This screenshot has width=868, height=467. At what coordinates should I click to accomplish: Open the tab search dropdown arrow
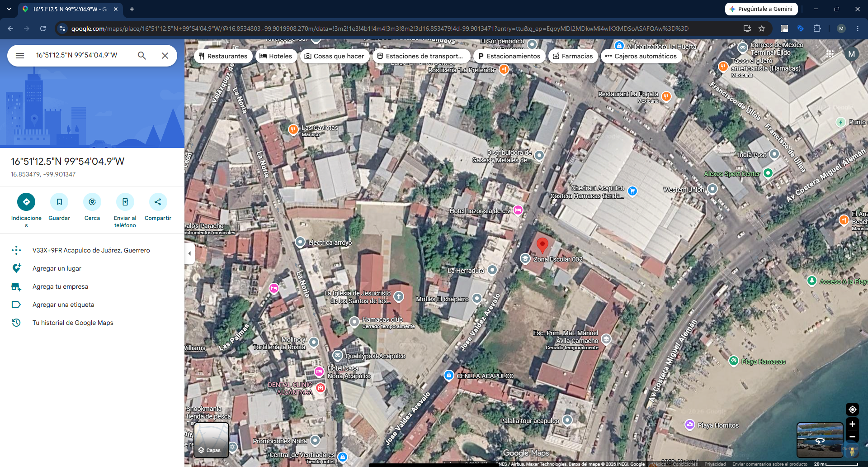[9, 9]
